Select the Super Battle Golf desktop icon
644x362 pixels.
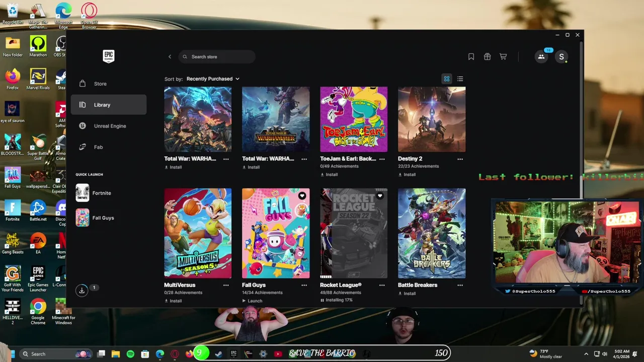(x=38, y=148)
